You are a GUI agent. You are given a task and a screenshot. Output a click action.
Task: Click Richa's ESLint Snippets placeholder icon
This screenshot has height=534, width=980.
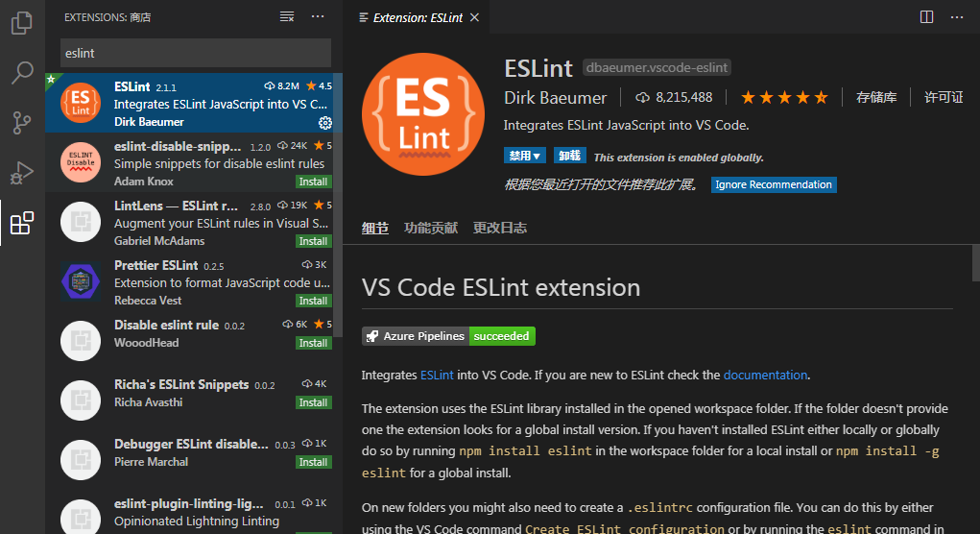pyautogui.click(x=81, y=400)
